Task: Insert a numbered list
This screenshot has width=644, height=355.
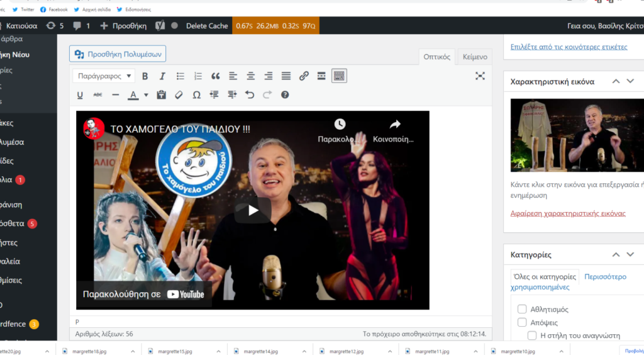Action: (x=198, y=76)
